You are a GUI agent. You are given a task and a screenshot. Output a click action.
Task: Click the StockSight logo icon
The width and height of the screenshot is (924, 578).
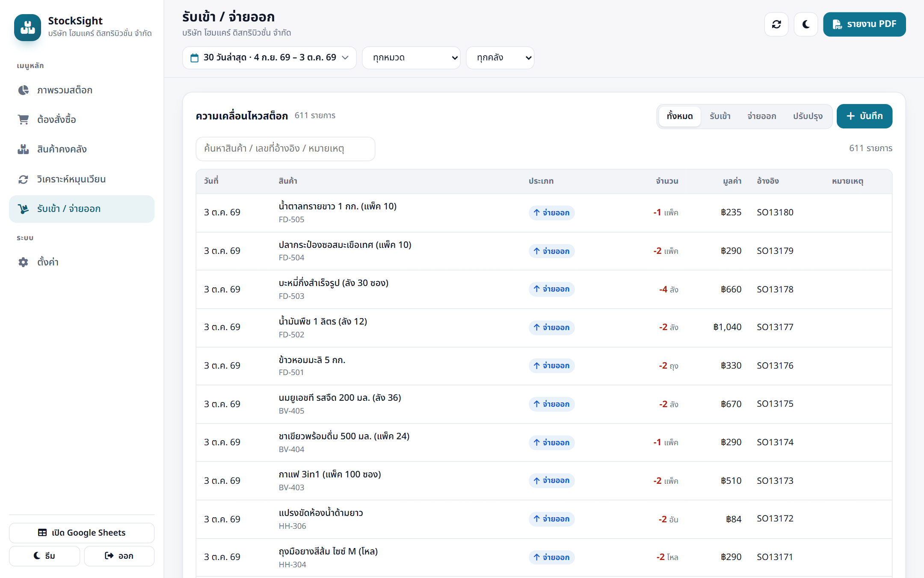tap(27, 27)
